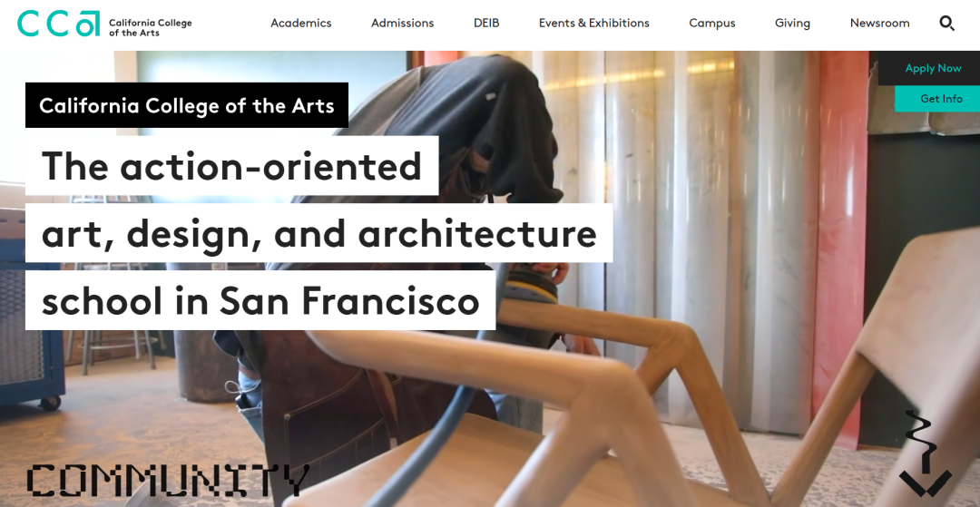The height and width of the screenshot is (507, 980).
Task: Click the black California College of the Arts label
Action: tap(187, 105)
